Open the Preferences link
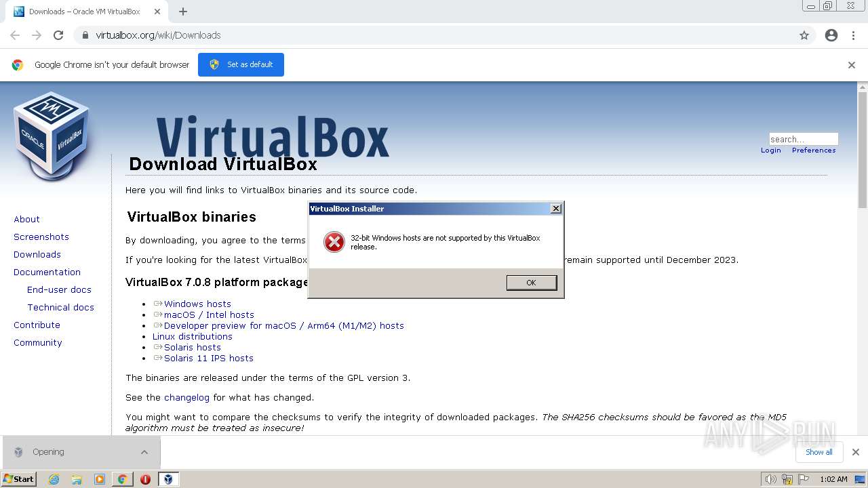This screenshot has height=488, width=868. click(814, 150)
